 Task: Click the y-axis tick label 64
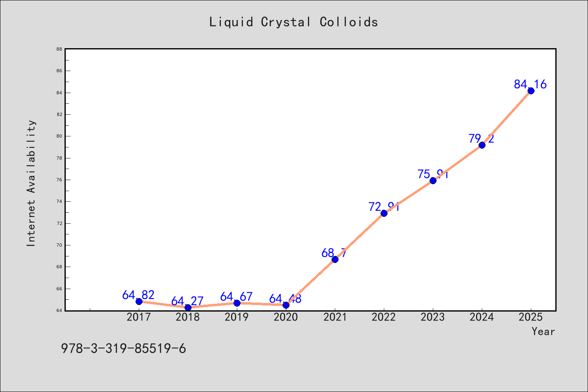(59, 310)
